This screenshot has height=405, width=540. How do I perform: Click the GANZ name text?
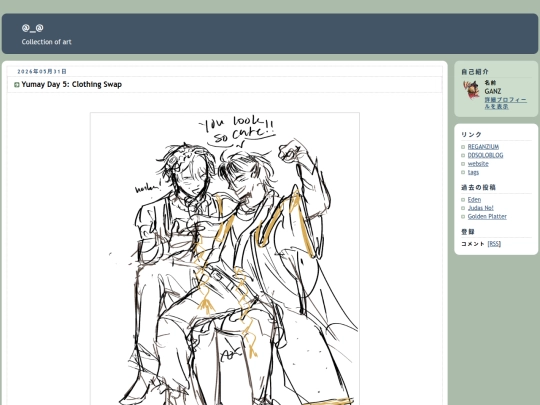pyautogui.click(x=493, y=91)
